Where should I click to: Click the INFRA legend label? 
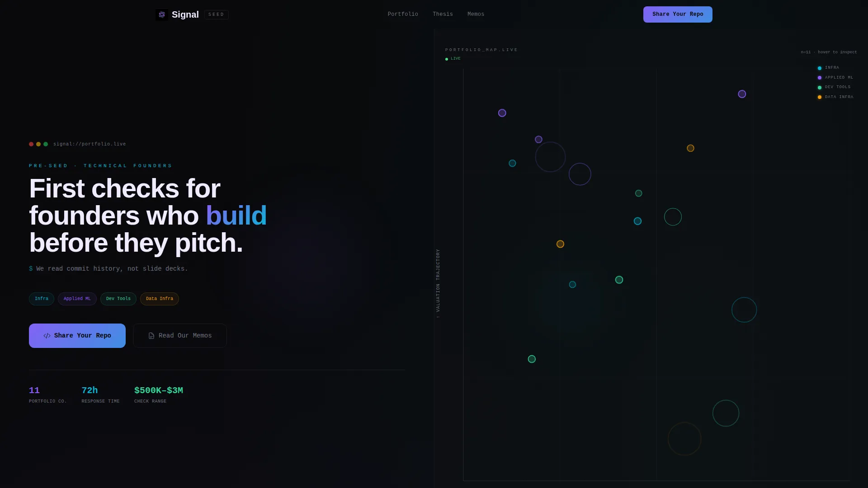(832, 68)
